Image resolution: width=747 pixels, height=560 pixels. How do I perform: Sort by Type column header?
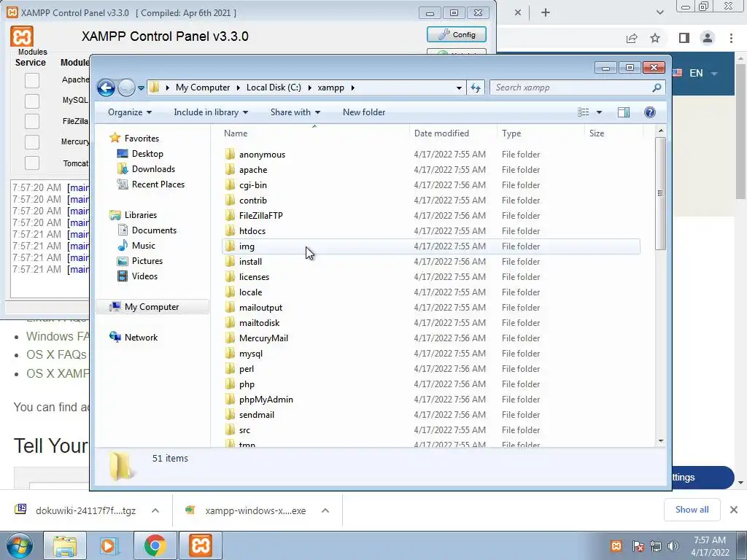pos(511,133)
